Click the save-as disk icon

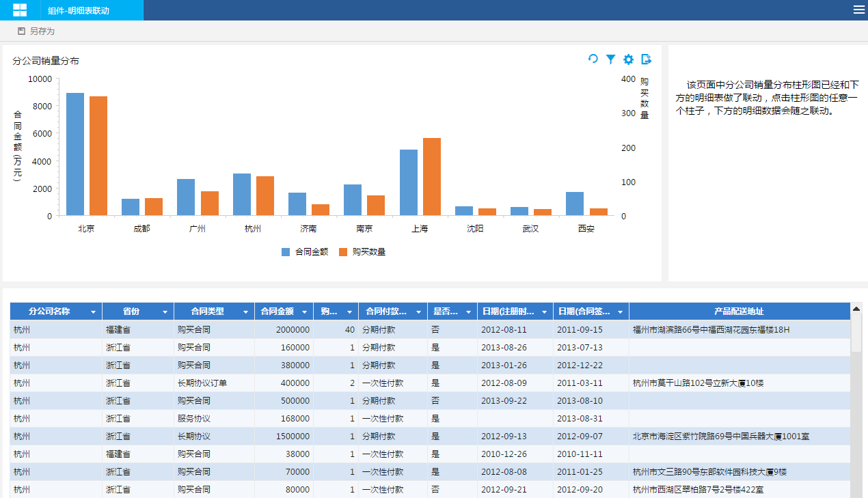[21, 31]
